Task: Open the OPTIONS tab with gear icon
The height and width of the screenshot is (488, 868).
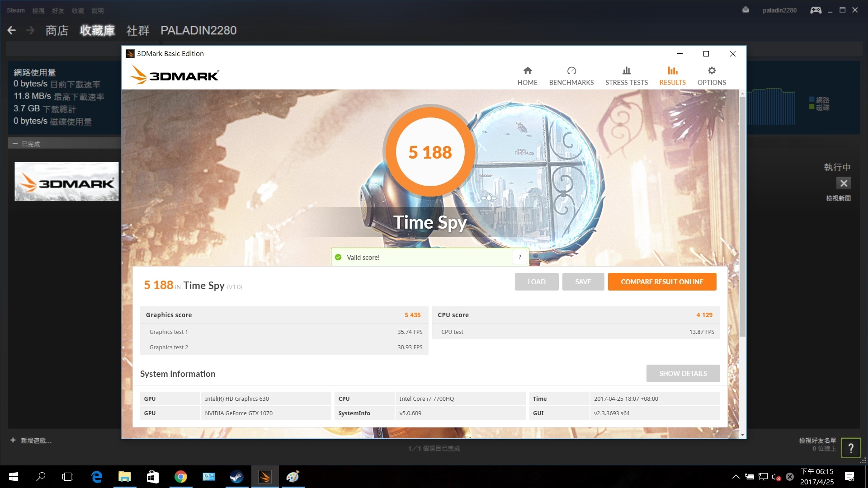Action: 712,76
